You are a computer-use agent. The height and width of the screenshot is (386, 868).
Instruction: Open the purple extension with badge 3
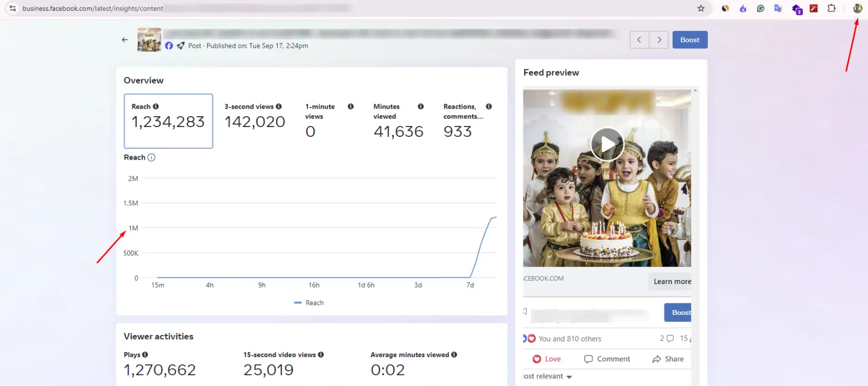click(x=796, y=9)
